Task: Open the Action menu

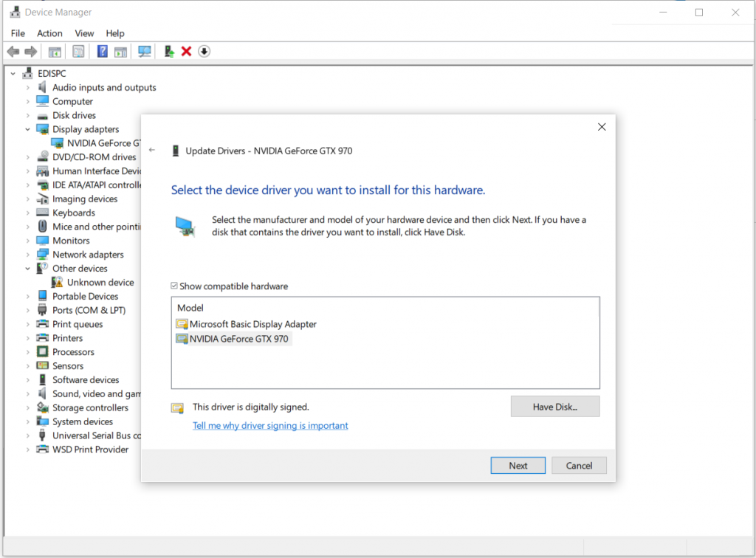Action: [x=49, y=33]
